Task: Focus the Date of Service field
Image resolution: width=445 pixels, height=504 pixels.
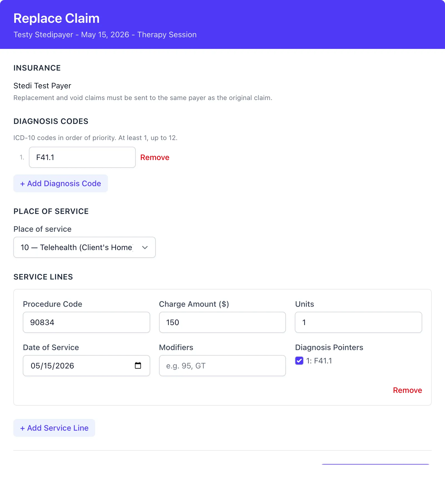Action: click(x=86, y=366)
